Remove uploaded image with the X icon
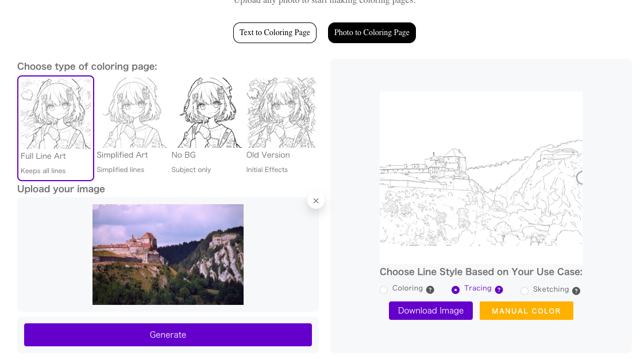Screen dimensions: 644x363 coord(316,201)
